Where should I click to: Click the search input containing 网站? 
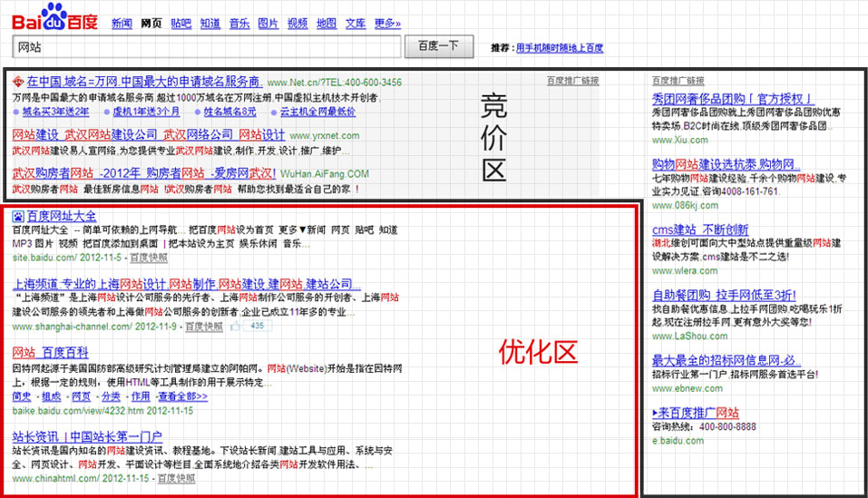(x=207, y=47)
